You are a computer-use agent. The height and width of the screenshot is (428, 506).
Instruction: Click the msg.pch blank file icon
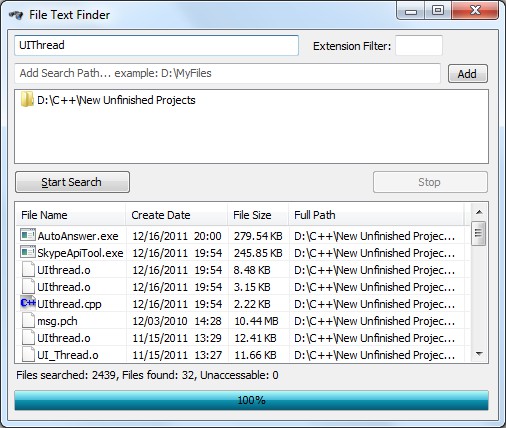(28, 320)
